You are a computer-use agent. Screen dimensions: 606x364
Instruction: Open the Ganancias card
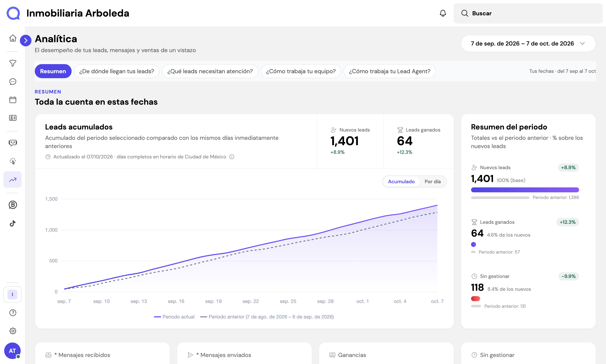[386, 353]
